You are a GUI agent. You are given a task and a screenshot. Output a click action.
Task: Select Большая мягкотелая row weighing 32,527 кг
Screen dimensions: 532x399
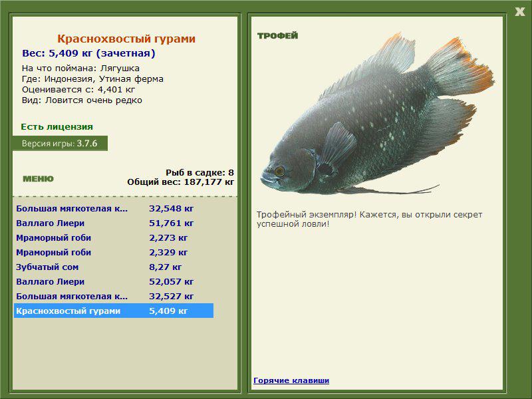[x=114, y=296]
